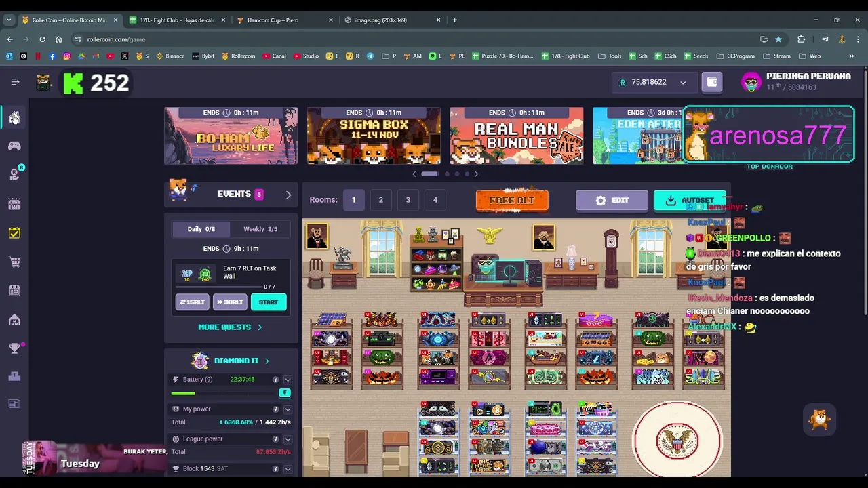The height and width of the screenshot is (488, 868).
Task: Open the Kick logo in the header
Action: [73, 83]
